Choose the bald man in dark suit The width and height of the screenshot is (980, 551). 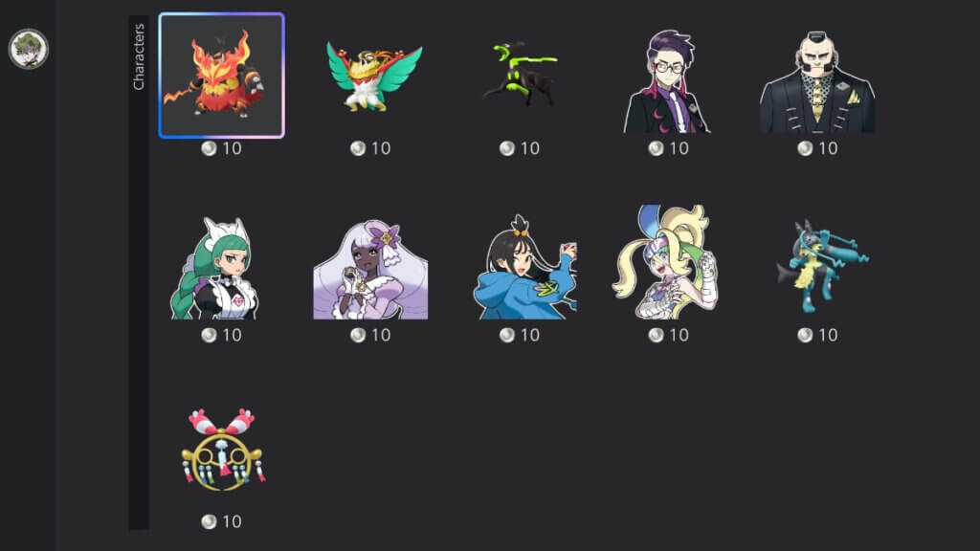tap(817, 82)
